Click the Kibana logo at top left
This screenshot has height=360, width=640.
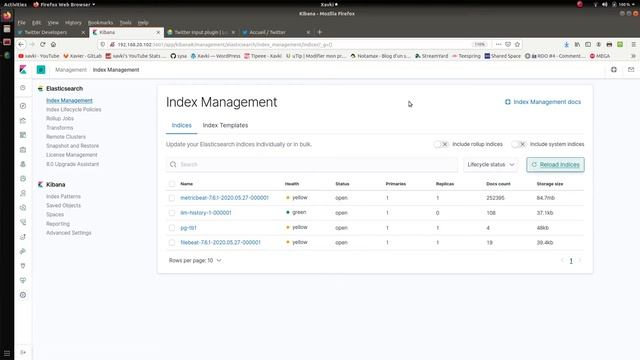(23, 70)
